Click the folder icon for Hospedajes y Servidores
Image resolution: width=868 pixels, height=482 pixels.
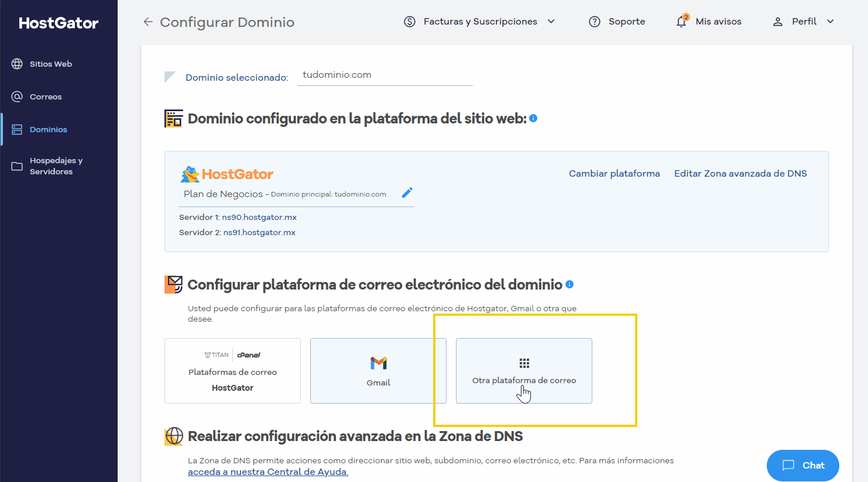click(17, 166)
